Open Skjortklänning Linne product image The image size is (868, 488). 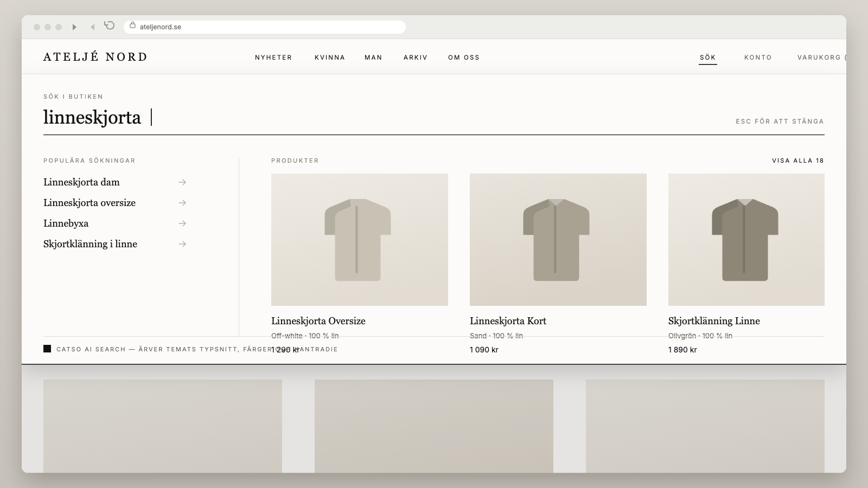pyautogui.click(x=746, y=240)
